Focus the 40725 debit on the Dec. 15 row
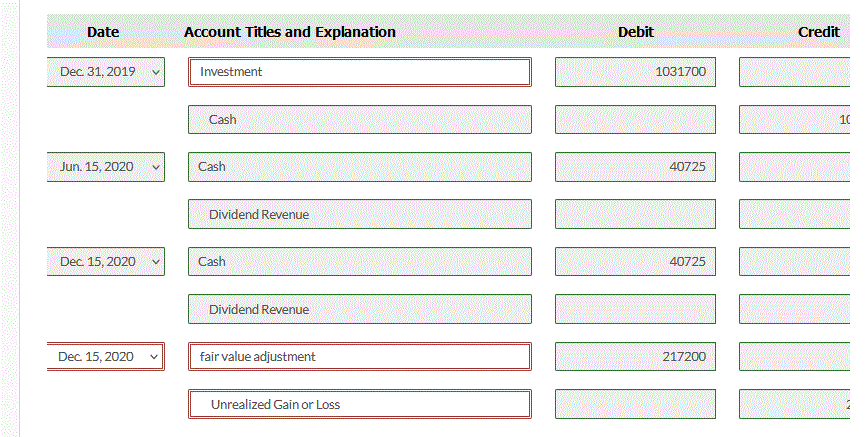The image size is (867, 437). point(635,262)
